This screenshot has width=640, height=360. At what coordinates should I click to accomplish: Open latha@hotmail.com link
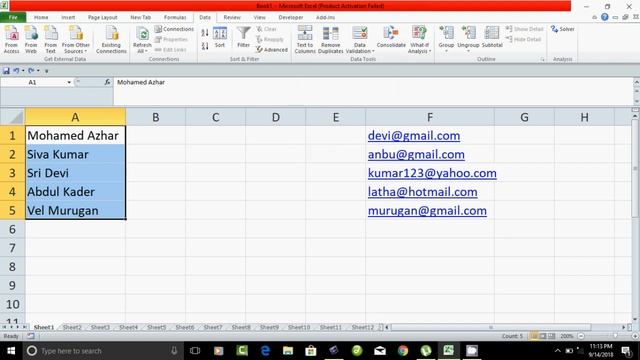point(422,192)
